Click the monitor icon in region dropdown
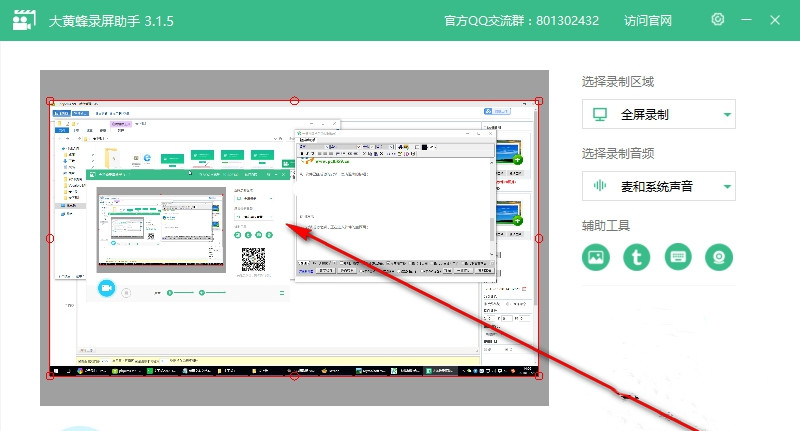800x431 pixels. click(x=600, y=114)
